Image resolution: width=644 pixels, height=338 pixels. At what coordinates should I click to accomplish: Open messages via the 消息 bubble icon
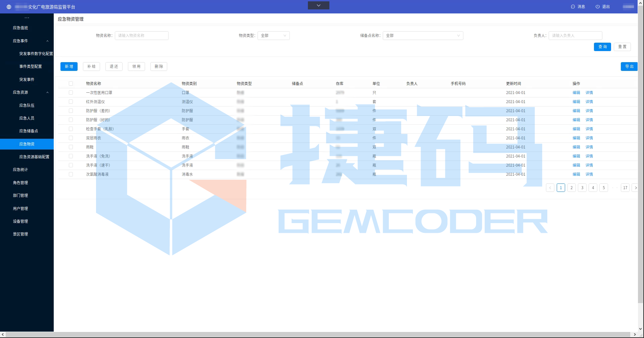click(x=572, y=6)
